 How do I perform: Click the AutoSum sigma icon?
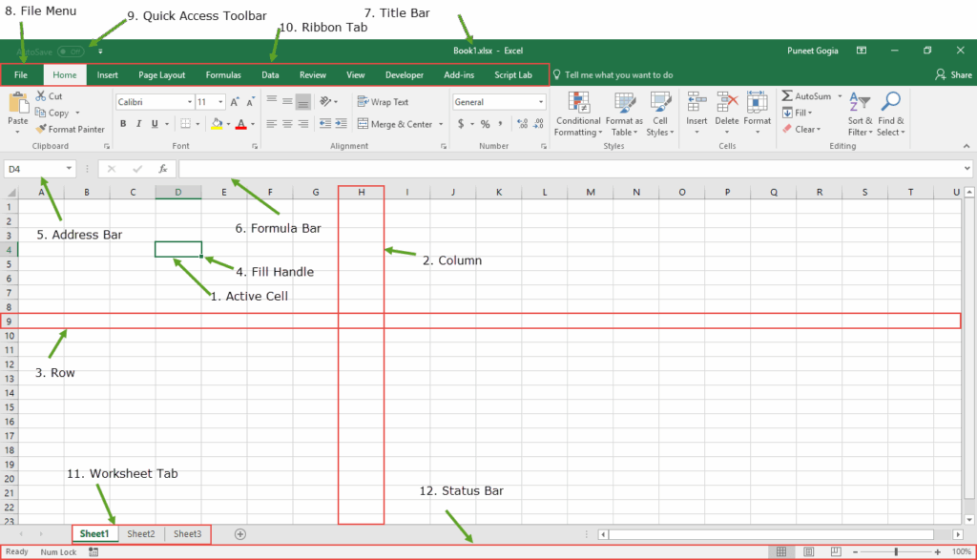point(787,96)
